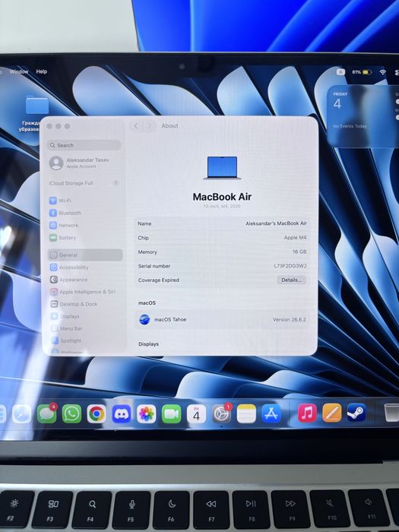
Task: Launch WhatsApp from the Dock
Action: click(x=71, y=413)
